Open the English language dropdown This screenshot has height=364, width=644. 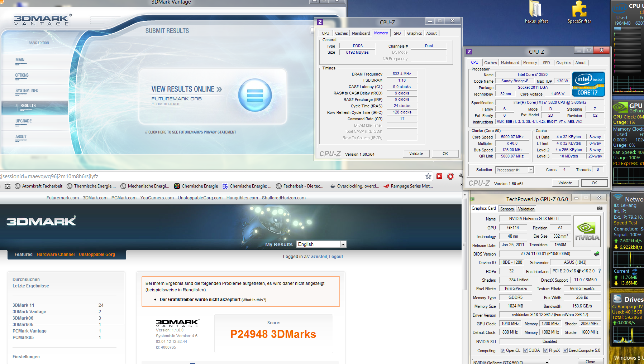point(321,244)
